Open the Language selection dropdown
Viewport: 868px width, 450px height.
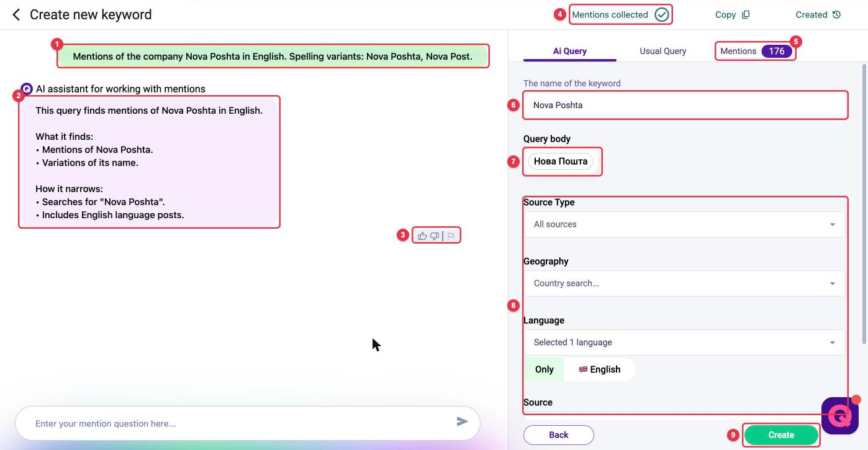coord(684,342)
